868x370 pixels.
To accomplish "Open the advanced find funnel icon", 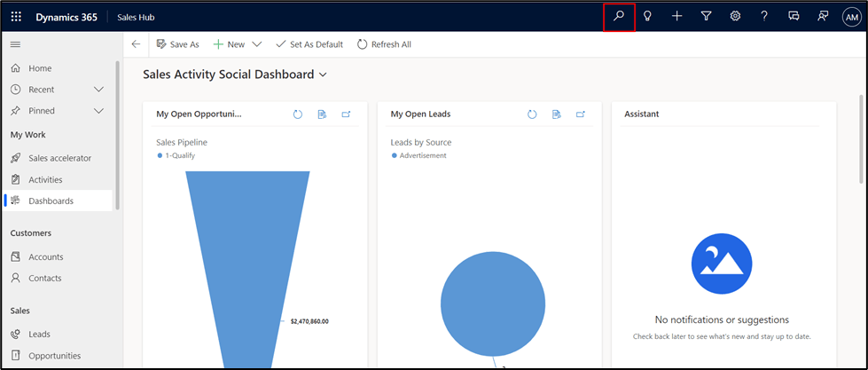I will click(706, 17).
